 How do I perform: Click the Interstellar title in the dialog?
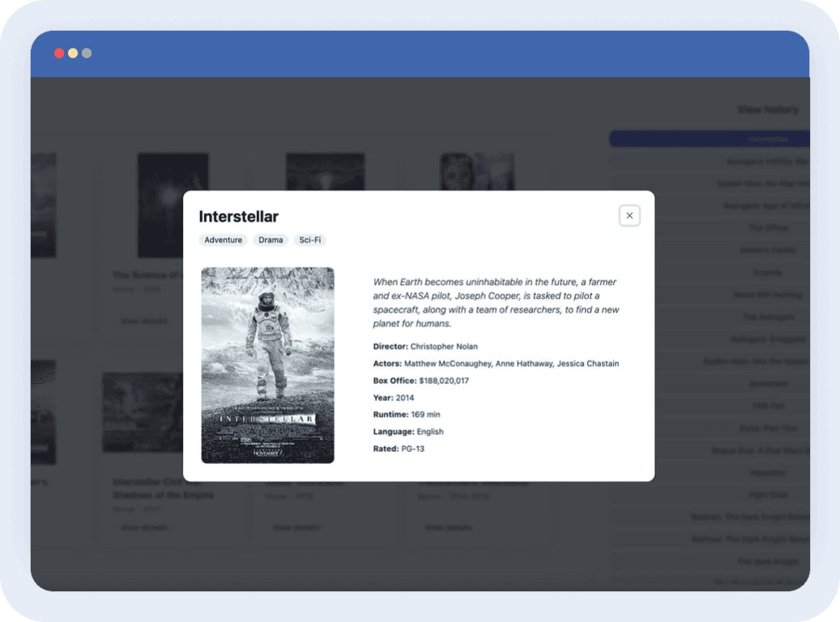point(239,216)
